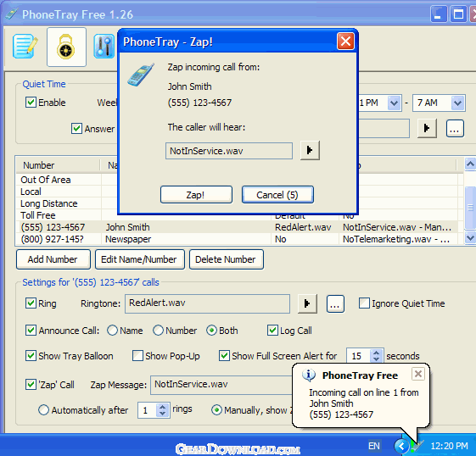Viewport: 476px width, 456px height.
Task: Close the PhoneTray Free tray balloon
Action: point(418,374)
